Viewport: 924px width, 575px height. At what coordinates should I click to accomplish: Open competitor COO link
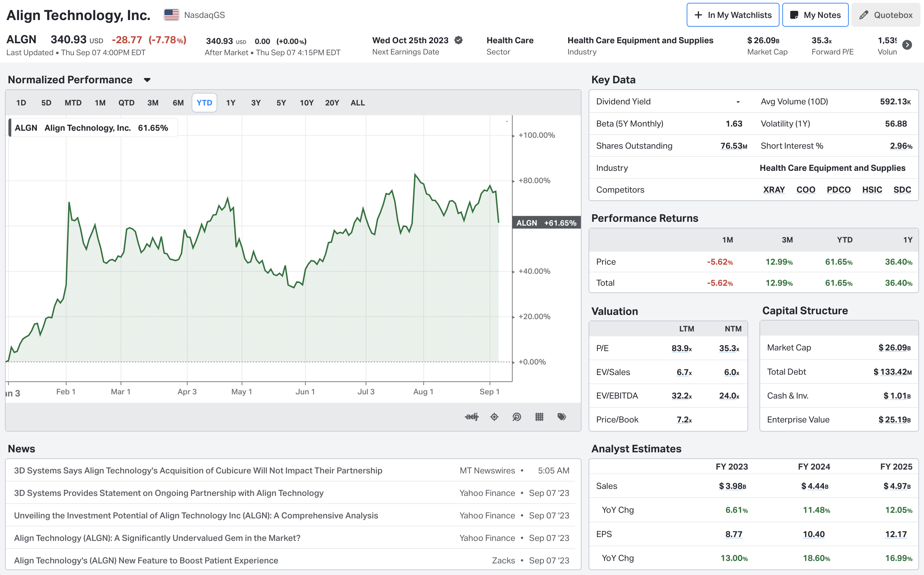(x=806, y=190)
